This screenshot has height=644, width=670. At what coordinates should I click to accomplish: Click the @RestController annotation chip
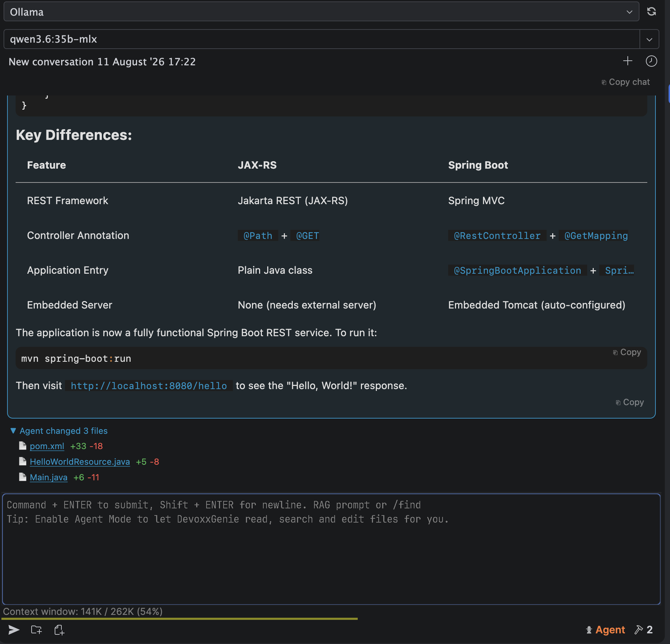pos(497,236)
